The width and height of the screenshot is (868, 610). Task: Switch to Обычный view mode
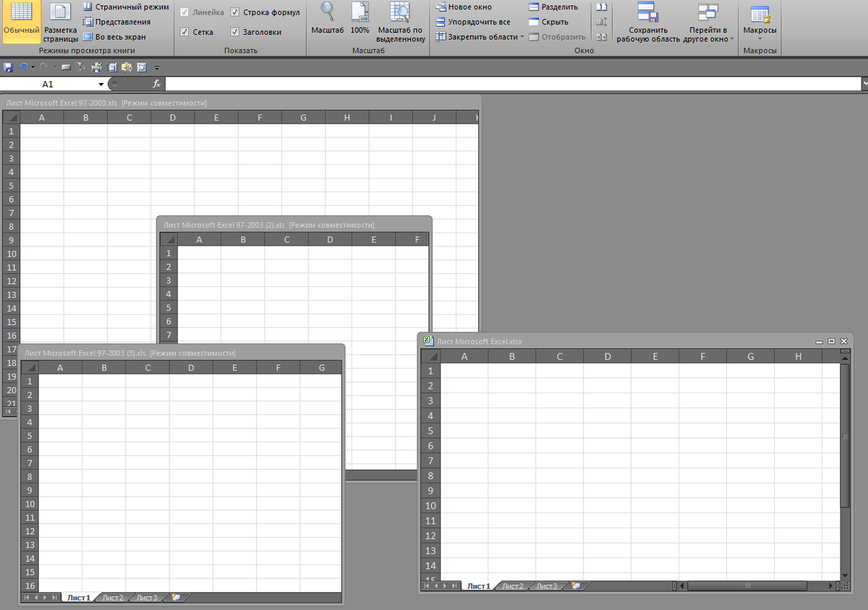pos(21,22)
